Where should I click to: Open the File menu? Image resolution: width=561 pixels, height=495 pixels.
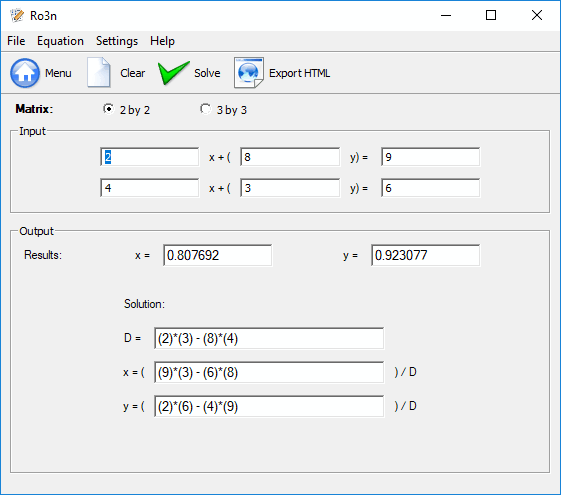[16, 41]
